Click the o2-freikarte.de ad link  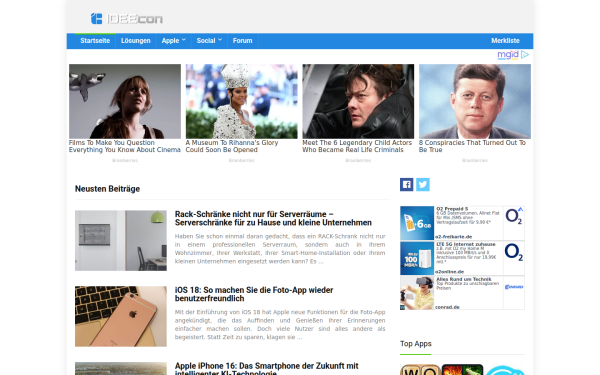coord(453,237)
